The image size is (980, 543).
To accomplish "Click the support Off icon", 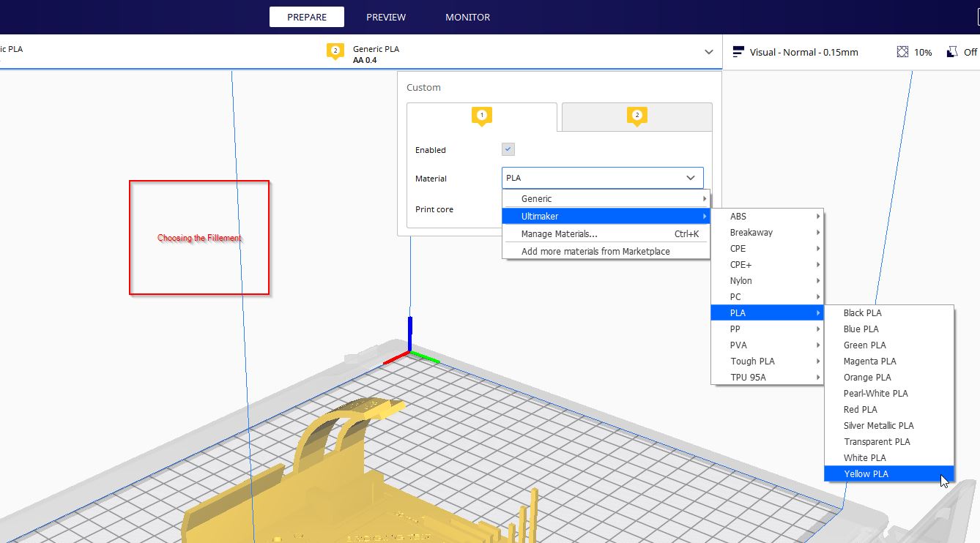I will tap(952, 52).
